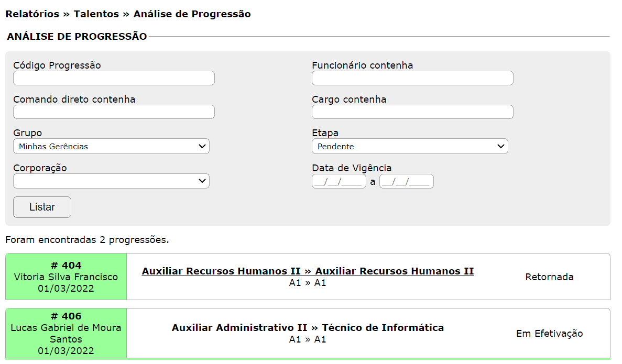The image size is (622, 364).
Task: Click Análise de Progressão breadcrumb item
Action: (192, 14)
